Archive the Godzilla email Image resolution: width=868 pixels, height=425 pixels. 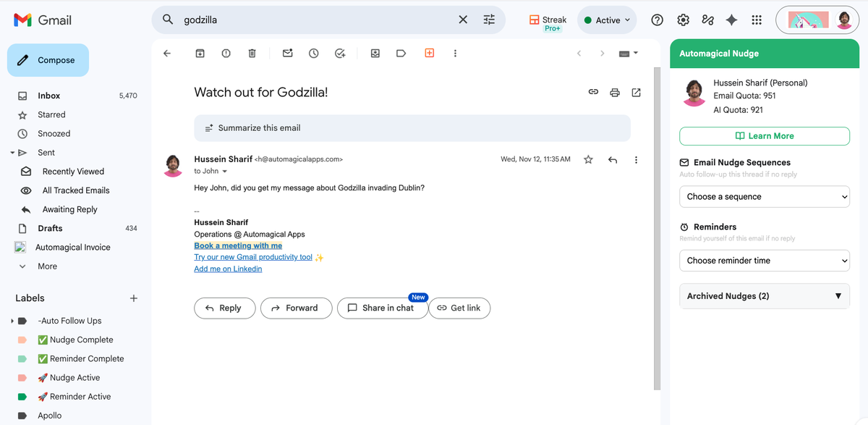[200, 53]
